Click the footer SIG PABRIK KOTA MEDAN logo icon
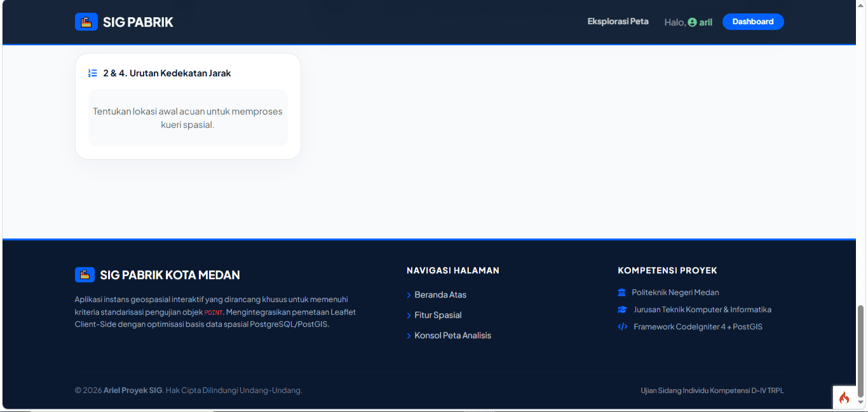 click(x=85, y=275)
